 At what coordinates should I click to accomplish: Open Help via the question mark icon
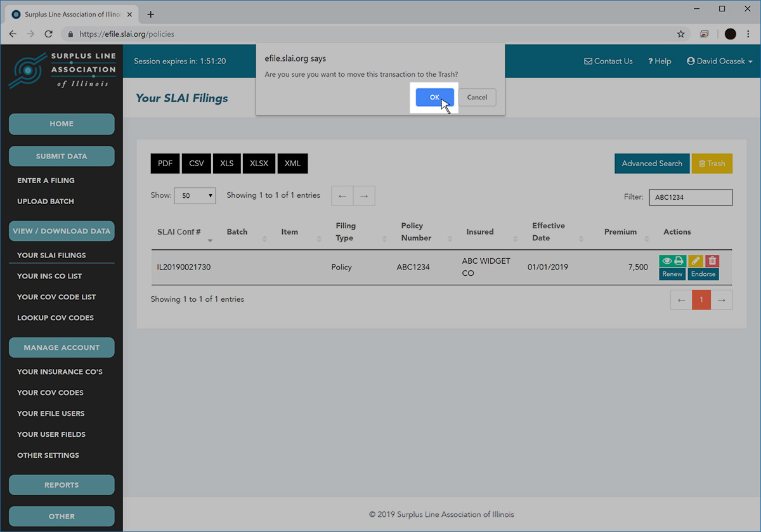point(652,61)
